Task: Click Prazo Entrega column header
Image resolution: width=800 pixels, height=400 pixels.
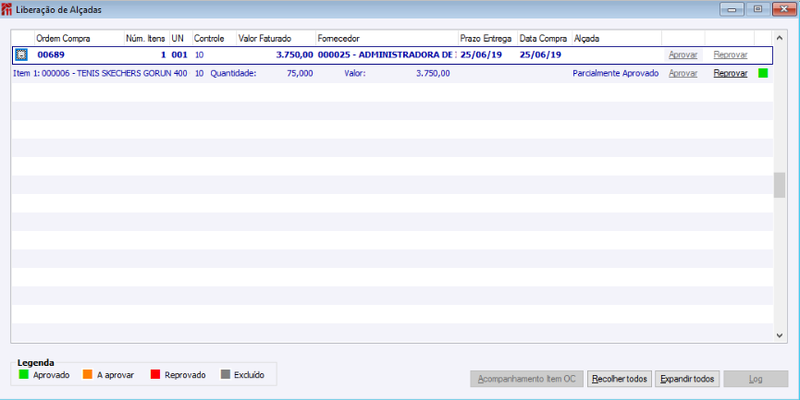Action: 487,39
